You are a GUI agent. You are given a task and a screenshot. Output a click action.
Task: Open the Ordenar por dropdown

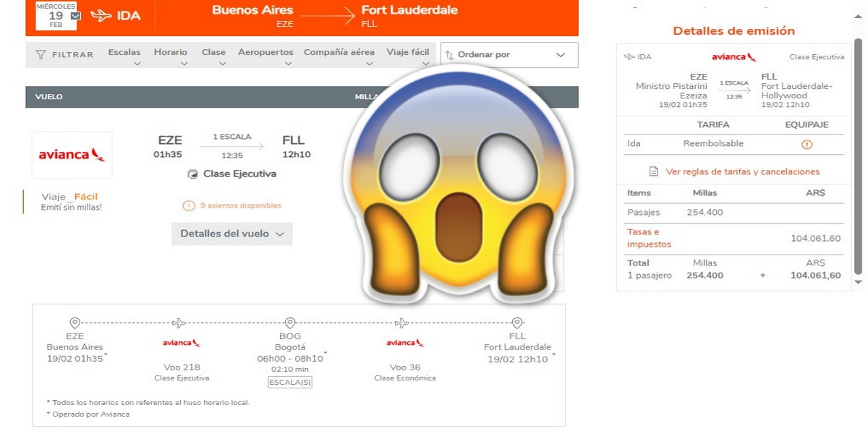click(509, 55)
